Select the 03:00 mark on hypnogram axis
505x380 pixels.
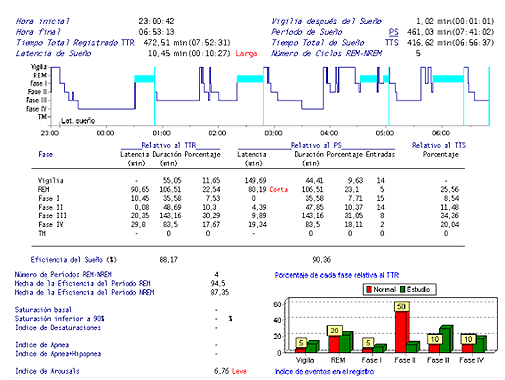273,133
